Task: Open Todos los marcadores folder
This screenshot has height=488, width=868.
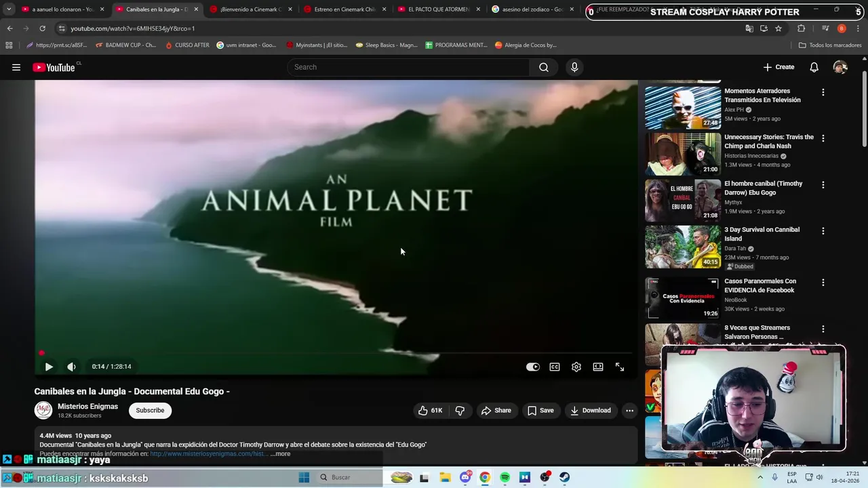Action: [x=830, y=45]
